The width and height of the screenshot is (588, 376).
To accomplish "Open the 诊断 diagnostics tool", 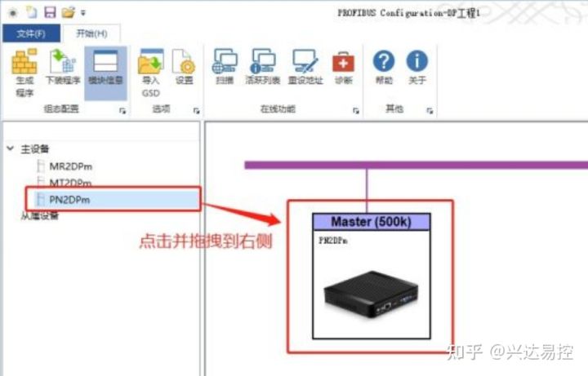I will coord(343,67).
